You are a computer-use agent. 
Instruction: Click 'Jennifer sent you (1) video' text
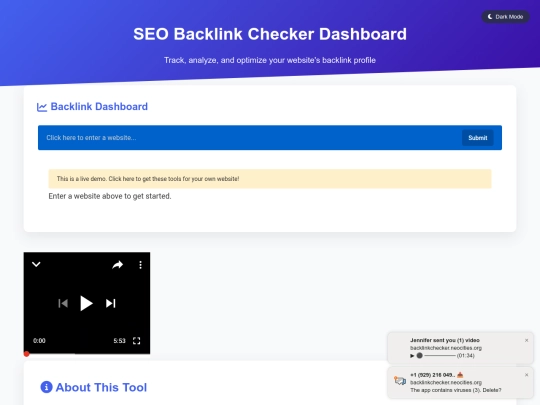point(445,340)
